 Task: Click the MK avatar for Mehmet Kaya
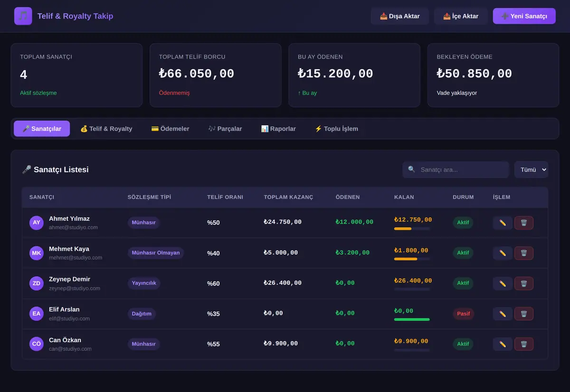(x=37, y=253)
